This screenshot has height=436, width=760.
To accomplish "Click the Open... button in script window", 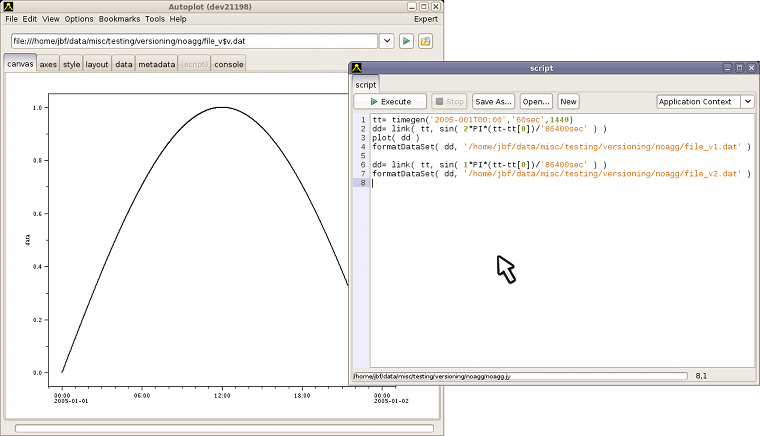I will coord(536,101).
